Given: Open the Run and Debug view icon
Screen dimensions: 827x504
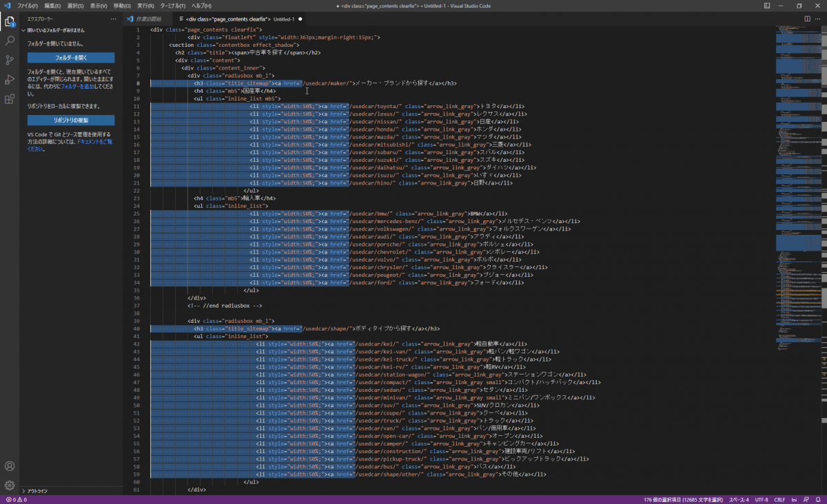Looking at the screenshot, I should click(x=10, y=79).
